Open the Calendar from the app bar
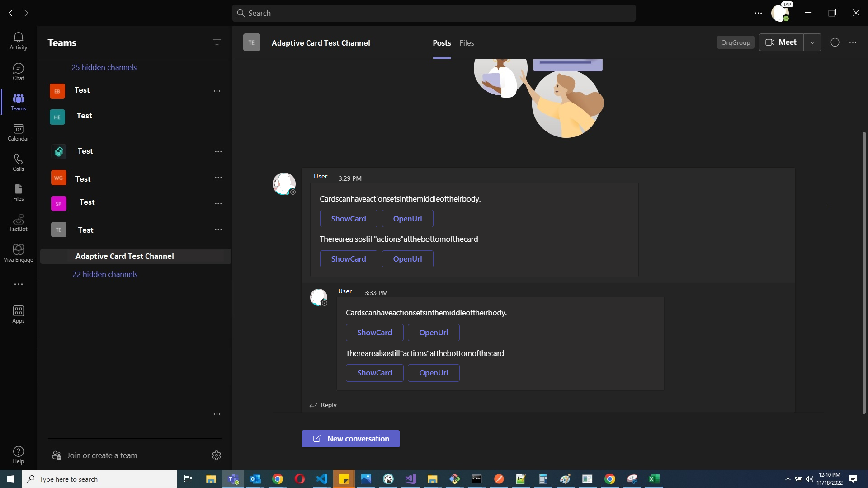Image resolution: width=868 pixels, height=488 pixels. [x=18, y=132]
